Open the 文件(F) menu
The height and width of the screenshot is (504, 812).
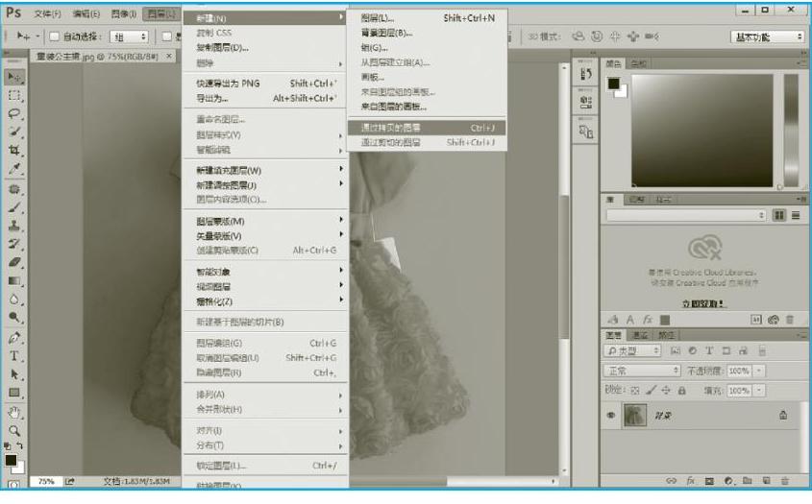click(47, 14)
